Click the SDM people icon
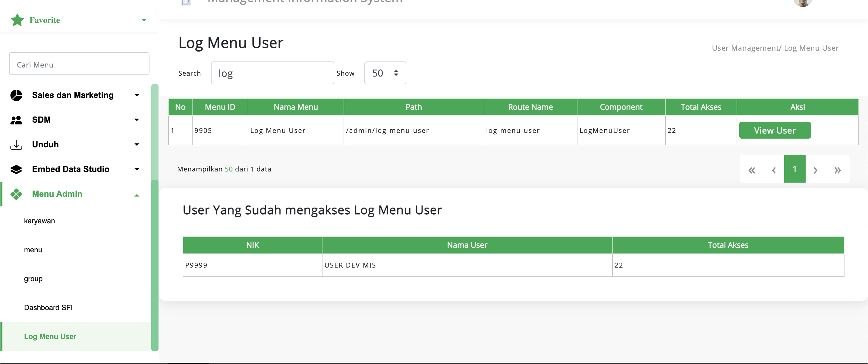 (x=16, y=120)
